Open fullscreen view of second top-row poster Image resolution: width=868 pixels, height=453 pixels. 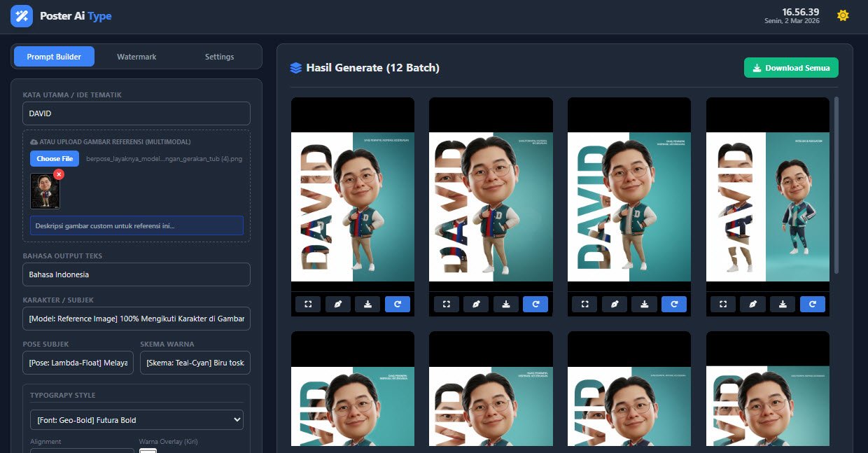coord(447,304)
